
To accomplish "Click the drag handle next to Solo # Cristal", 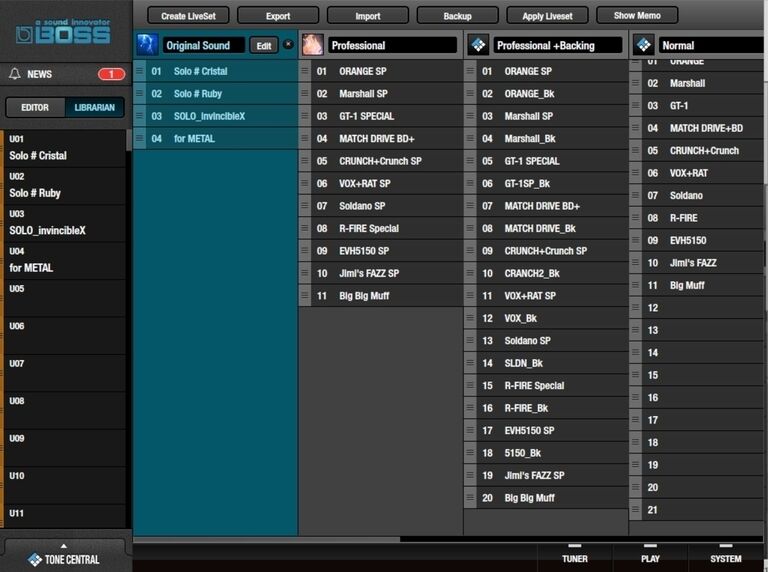I will (140, 72).
